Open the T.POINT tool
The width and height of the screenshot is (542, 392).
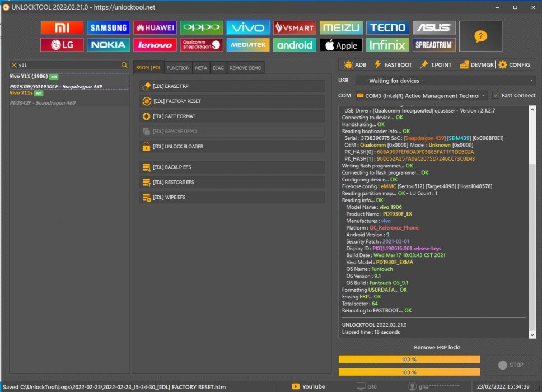[436, 64]
